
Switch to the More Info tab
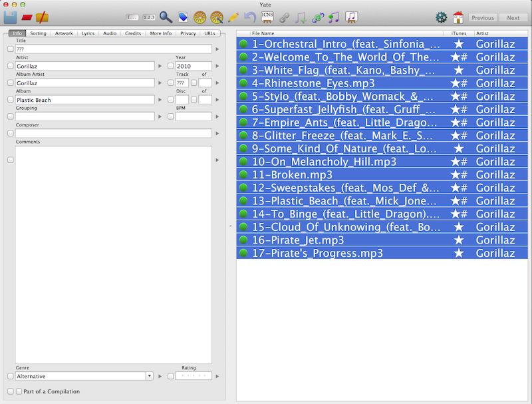pos(160,33)
